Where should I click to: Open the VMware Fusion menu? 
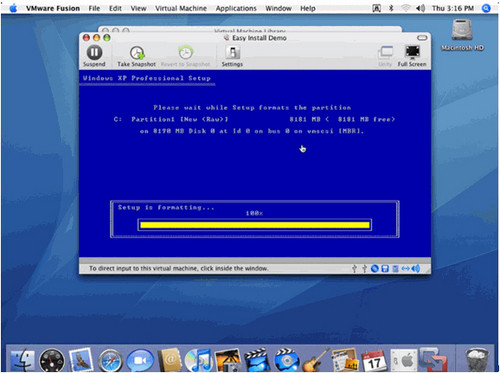tap(53, 8)
